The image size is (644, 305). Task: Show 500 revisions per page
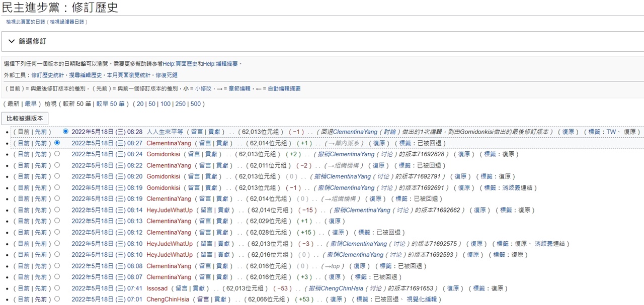click(x=196, y=104)
